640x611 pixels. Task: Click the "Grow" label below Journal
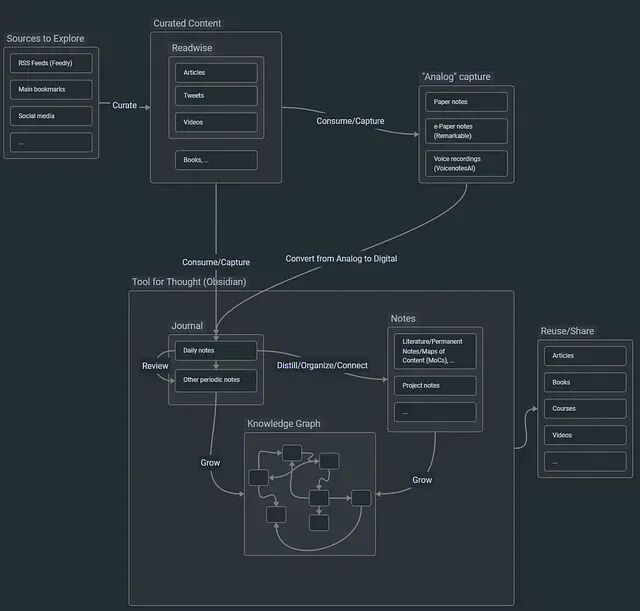[x=210, y=463]
